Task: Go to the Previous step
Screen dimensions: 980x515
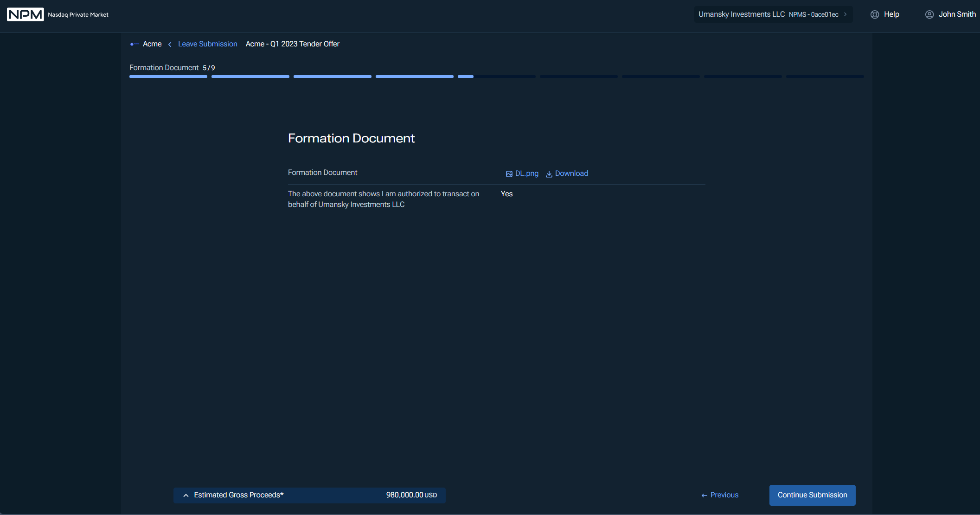Action: click(720, 495)
